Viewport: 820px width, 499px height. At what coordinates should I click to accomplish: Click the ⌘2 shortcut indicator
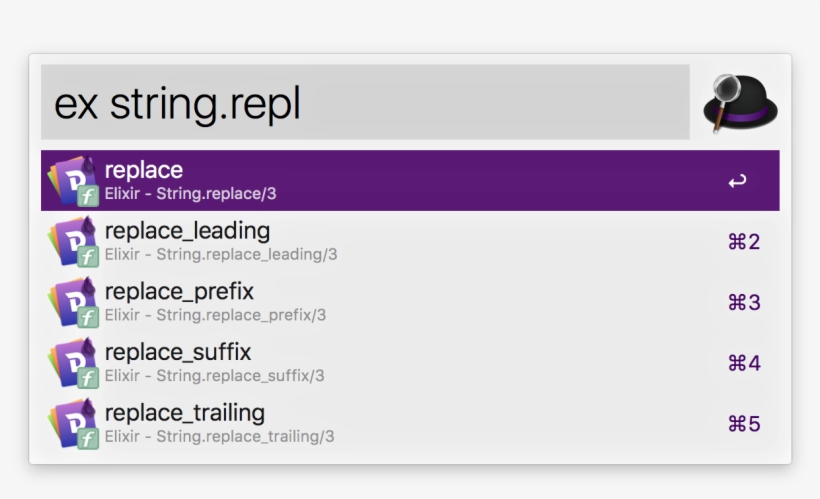(x=744, y=242)
